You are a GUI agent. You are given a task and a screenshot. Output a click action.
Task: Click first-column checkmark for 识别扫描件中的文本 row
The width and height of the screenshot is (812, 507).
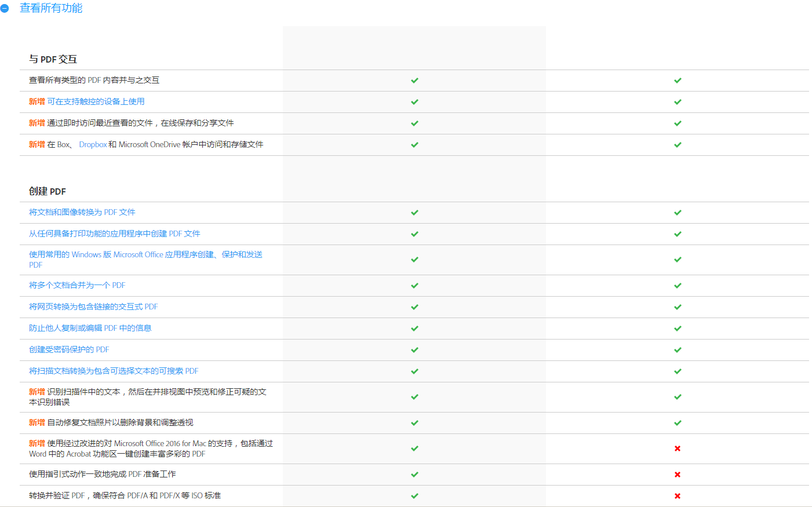[x=414, y=397]
